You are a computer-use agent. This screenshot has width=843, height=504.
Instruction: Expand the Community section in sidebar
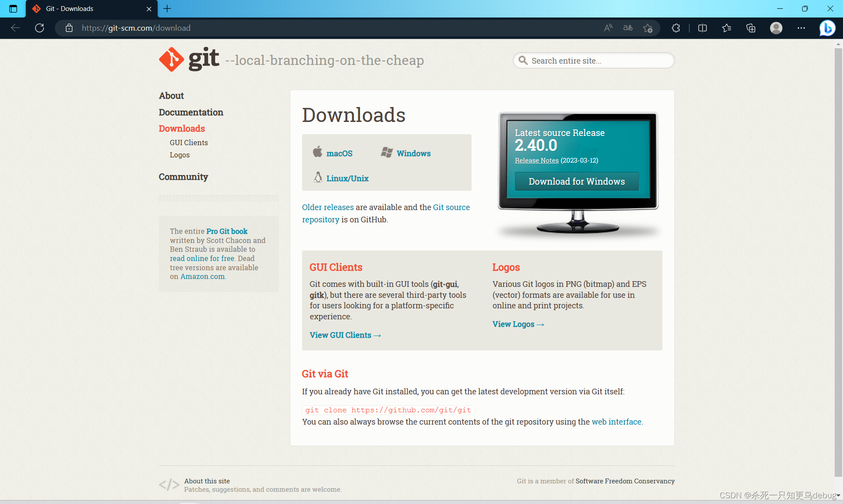click(x=183, y=176)
